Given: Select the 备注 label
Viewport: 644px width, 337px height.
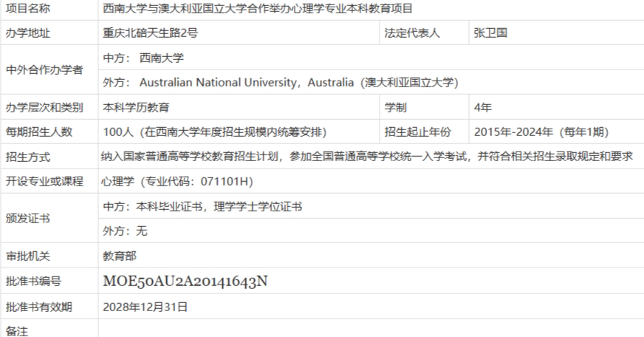Looking at the screenshot, I should pos(17,331).
